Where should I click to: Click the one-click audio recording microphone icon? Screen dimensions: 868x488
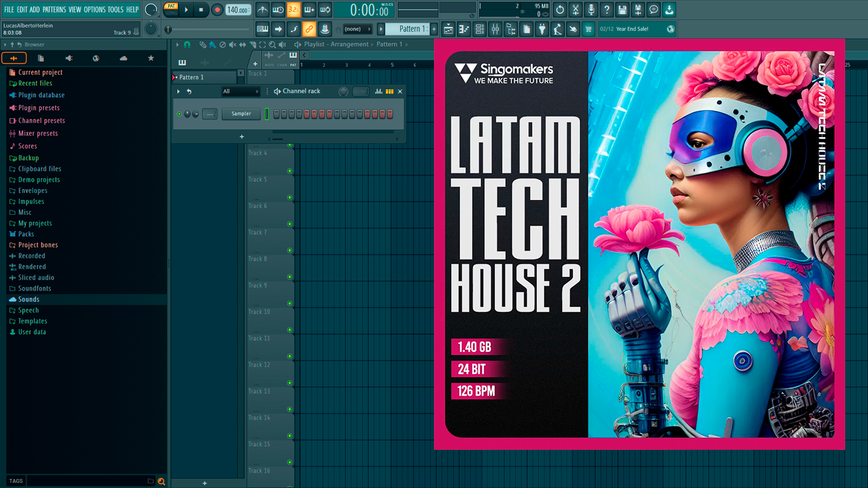[591, 10]
